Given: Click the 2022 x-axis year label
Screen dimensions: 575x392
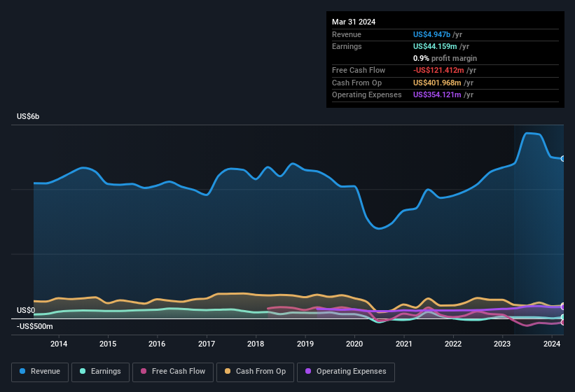Looking at the screenshot, I should pyautogui.click(x=453, y=344).
